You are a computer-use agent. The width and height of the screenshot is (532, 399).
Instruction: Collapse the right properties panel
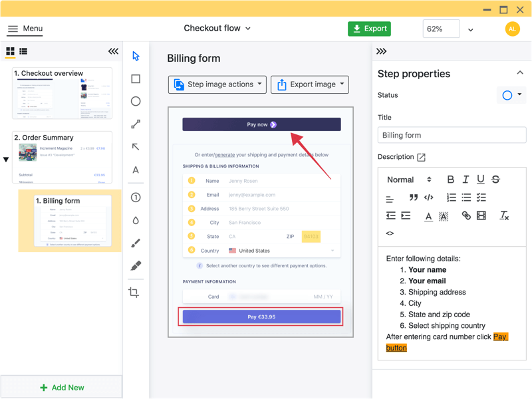coord(381,51)
